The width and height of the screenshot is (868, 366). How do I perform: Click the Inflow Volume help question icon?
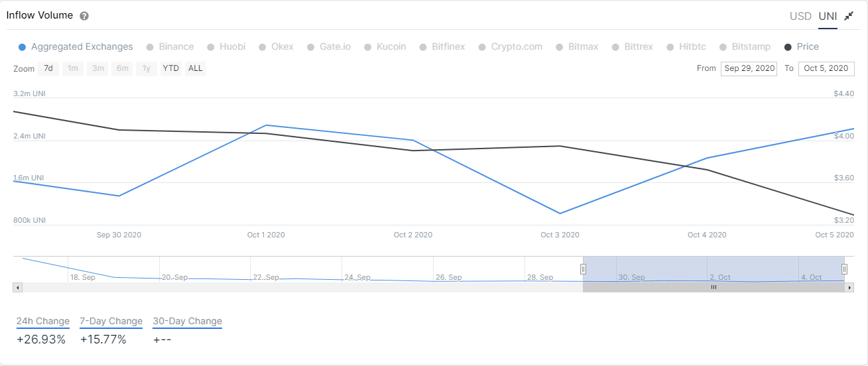tap(84, 16)
